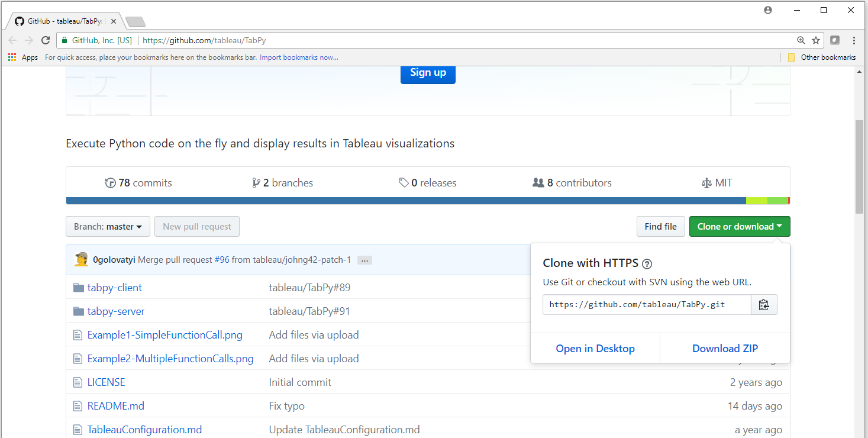This screenshot has height=438, width=868.
Task: Click the Sign up button
Action: (x=428, y=73)
